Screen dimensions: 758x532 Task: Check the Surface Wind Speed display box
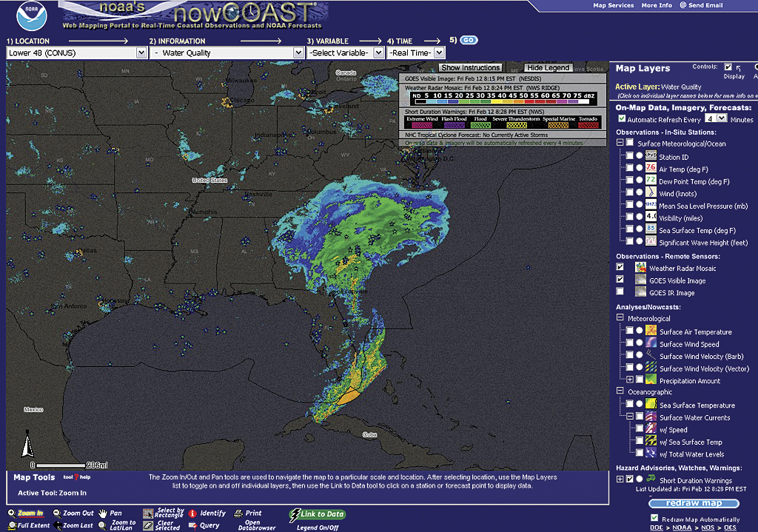click(x=629, y=343)
